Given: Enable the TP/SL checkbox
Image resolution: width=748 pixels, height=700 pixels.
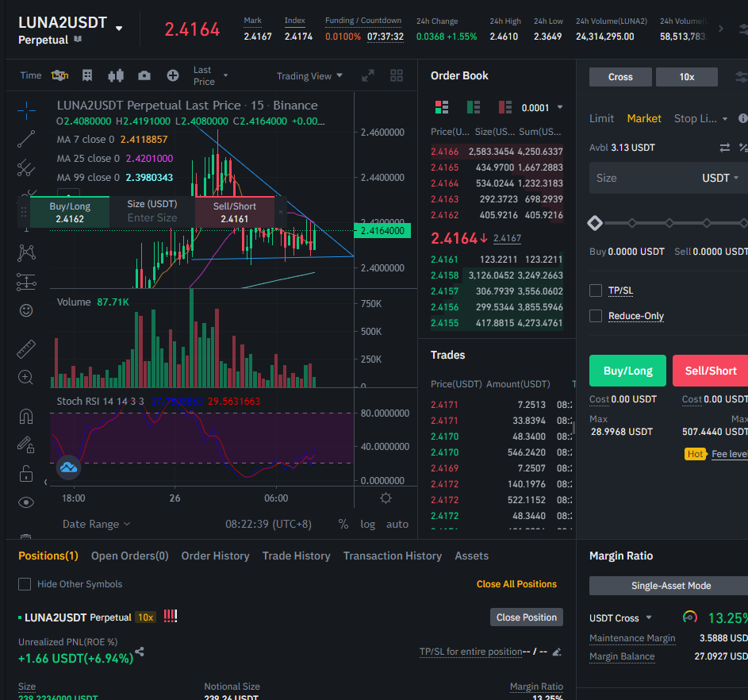Looking at the screenshot, I should pyautogui.click(x=596, y=290).
